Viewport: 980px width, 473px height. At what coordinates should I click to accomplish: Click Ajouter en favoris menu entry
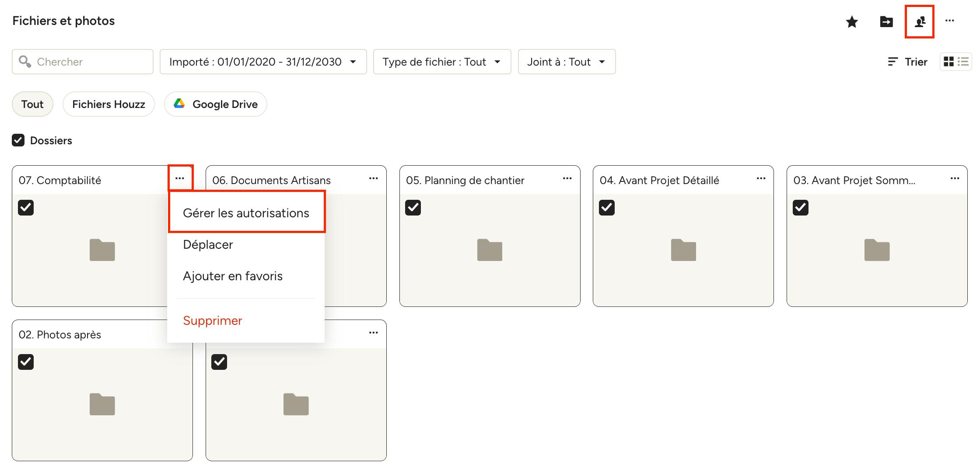click(x=246, y=276)
